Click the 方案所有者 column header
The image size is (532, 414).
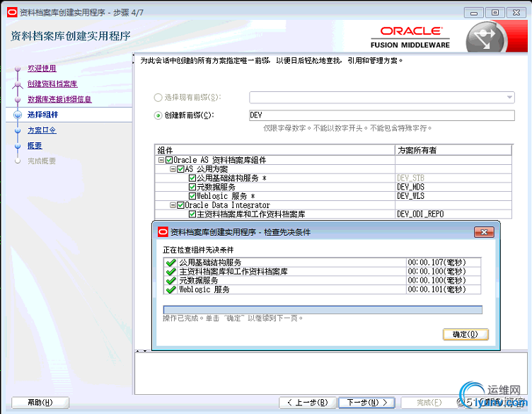click(453, 150)
